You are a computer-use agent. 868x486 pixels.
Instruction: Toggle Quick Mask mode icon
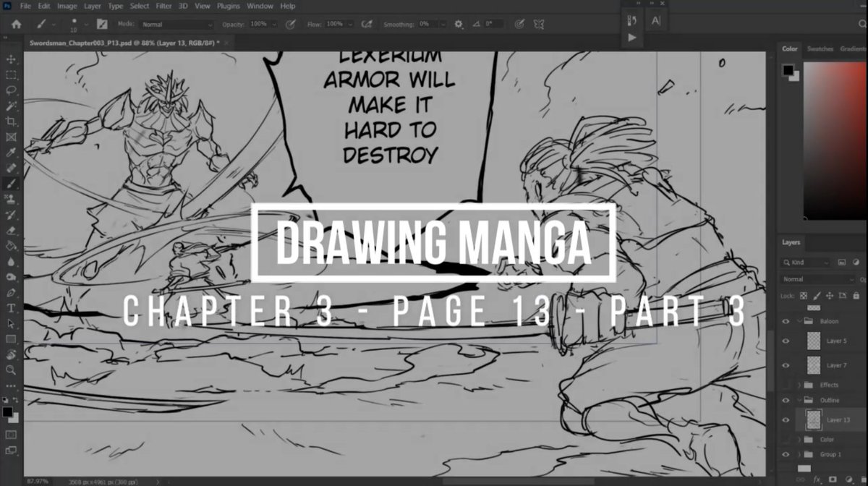click(x=11, y=435)
